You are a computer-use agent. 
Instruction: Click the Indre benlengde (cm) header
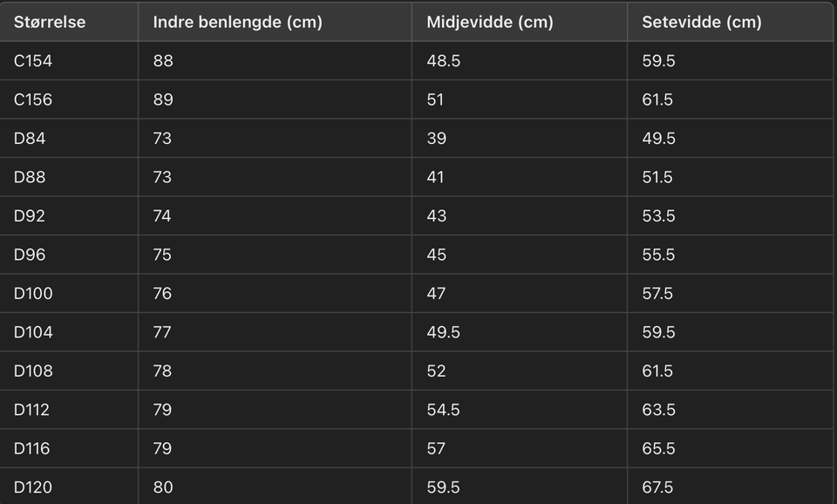coord(237,22)
